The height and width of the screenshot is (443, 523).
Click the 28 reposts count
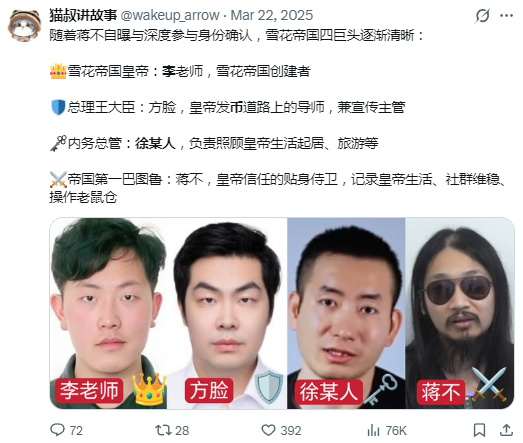(182, 430)
